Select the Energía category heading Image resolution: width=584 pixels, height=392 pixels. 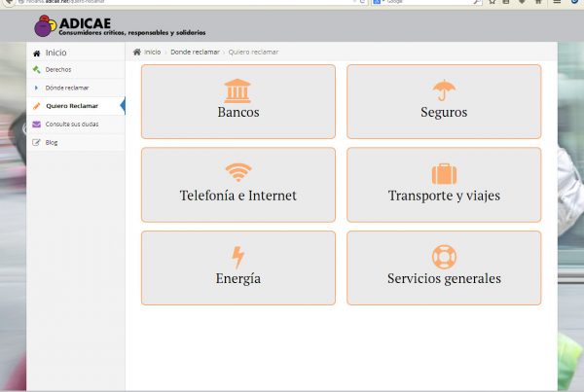click(x=237, y=279)
